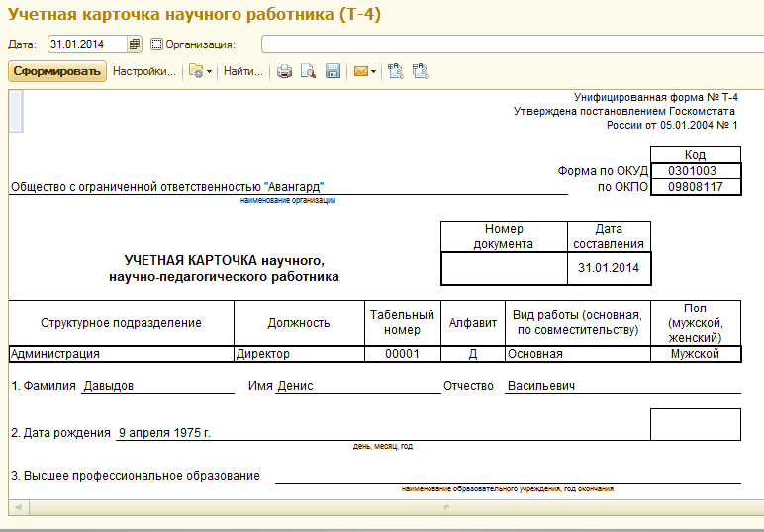Screen dimensions: 764x532
Task: Save report with floppy disk icon
Action: 333,71
